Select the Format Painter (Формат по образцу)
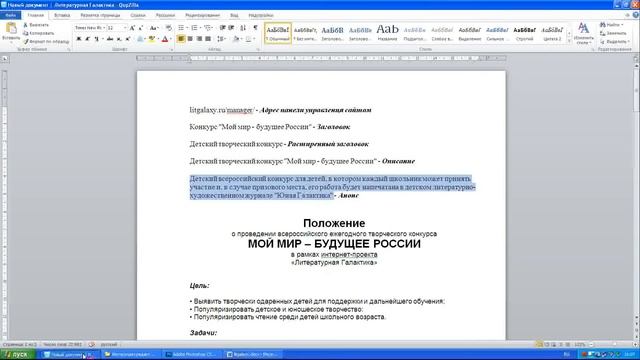 tap(46, 41)
